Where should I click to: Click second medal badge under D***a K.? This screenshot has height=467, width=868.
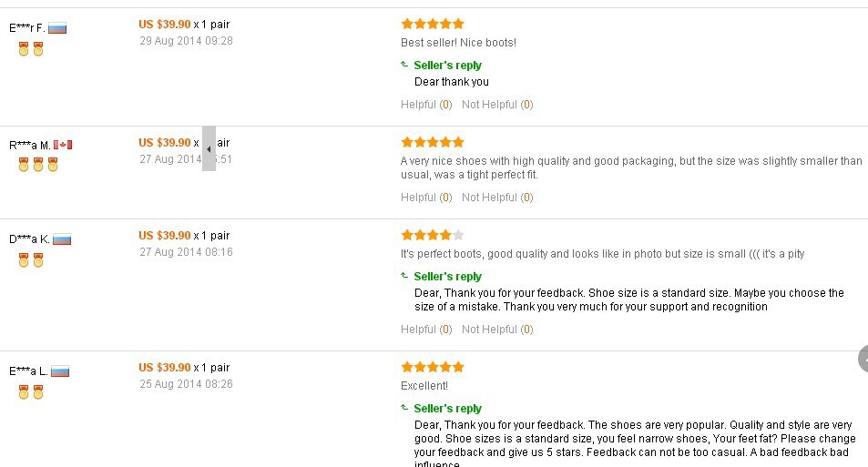(x=38, y=260)
